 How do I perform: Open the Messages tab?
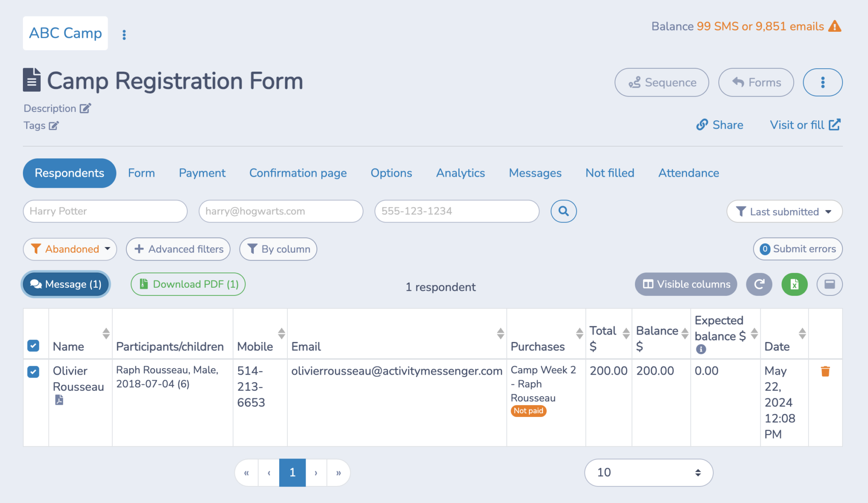(535, 173)
